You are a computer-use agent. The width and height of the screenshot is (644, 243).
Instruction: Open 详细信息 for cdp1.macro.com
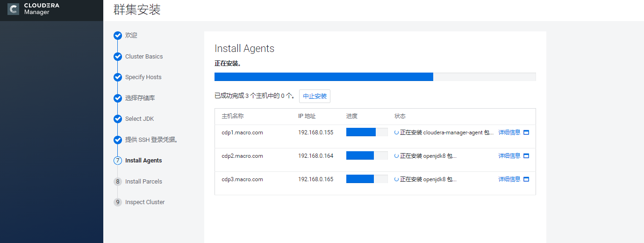(x=509, y=133)
